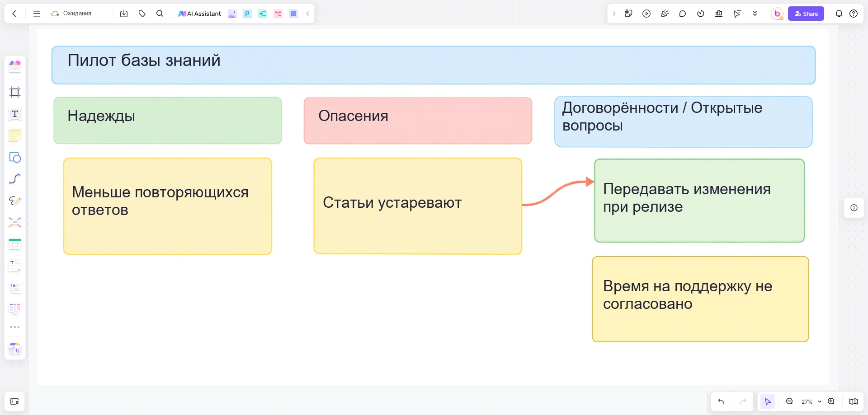The width and height of the screenshot is (868, 415).
Task: Open the 27% zoom level dropdown
Action: (x=811, y=401)
